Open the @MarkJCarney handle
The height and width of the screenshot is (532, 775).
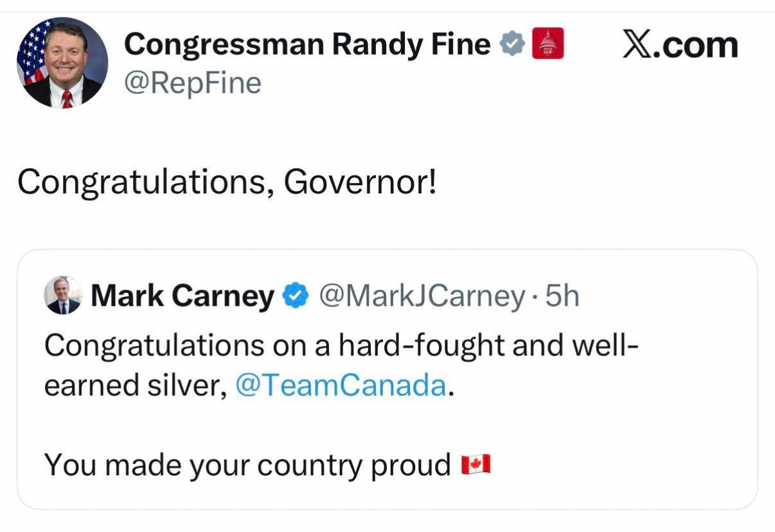point(422,296)
